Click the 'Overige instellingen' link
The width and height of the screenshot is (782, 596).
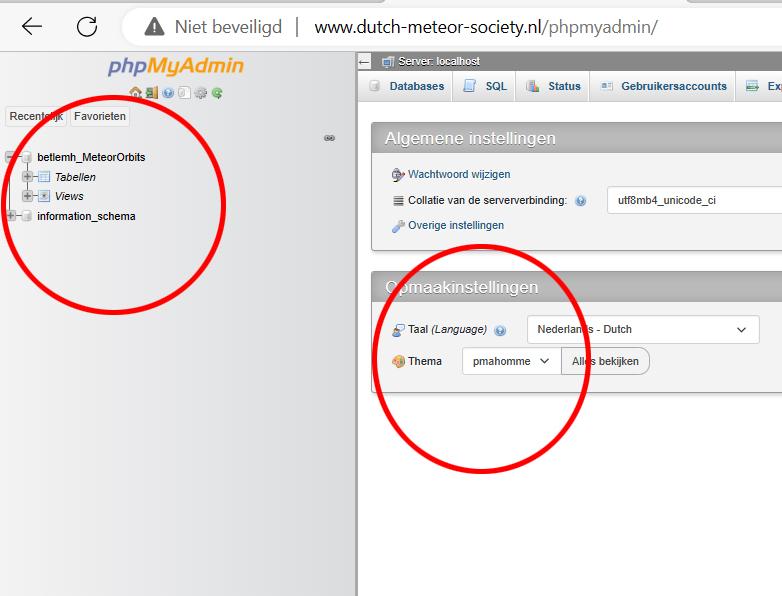[x=456, y=225]
